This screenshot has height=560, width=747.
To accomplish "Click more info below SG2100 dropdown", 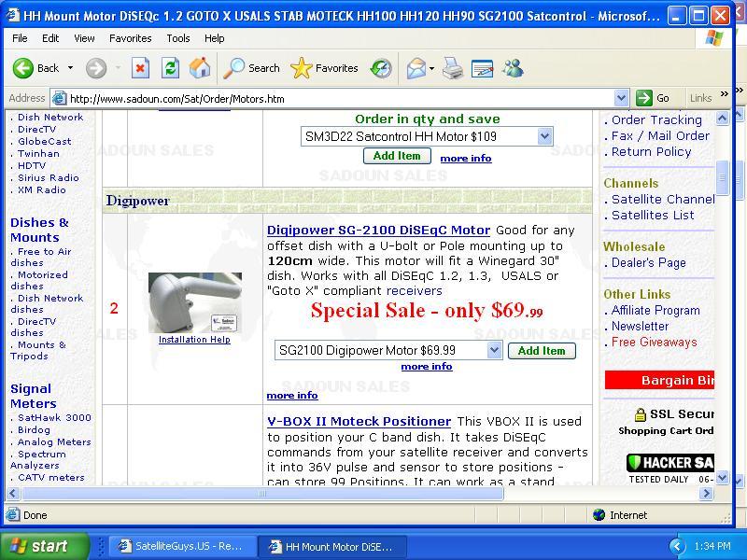I will coord(427,367).
